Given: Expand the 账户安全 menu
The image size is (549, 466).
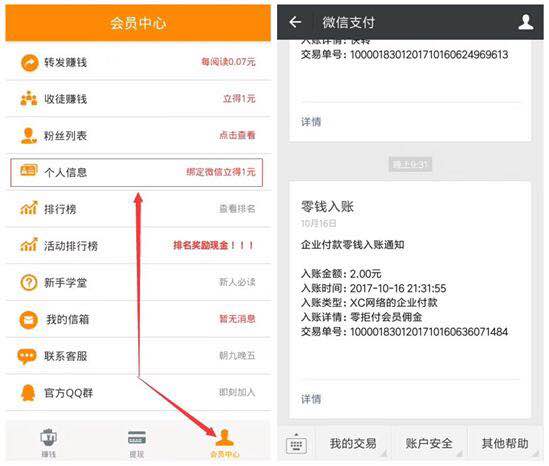Looking at the screenshot, I should pyautogui.click(x=429, y=444).
